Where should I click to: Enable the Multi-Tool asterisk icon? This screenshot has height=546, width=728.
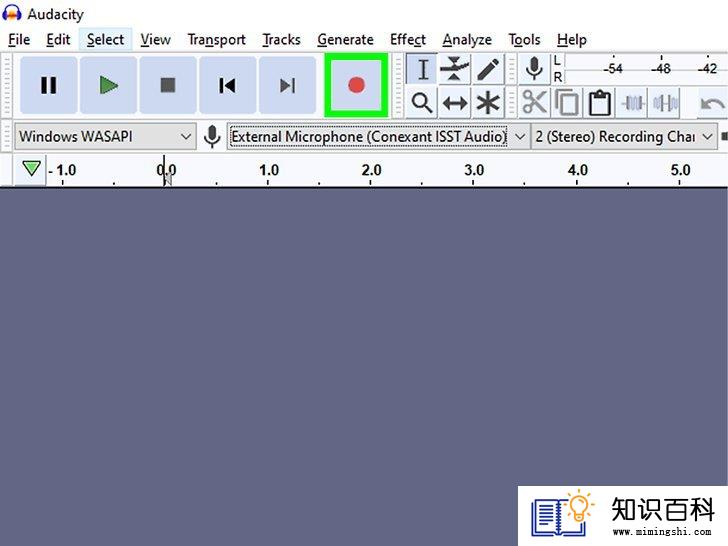click(x=488, y=103)
